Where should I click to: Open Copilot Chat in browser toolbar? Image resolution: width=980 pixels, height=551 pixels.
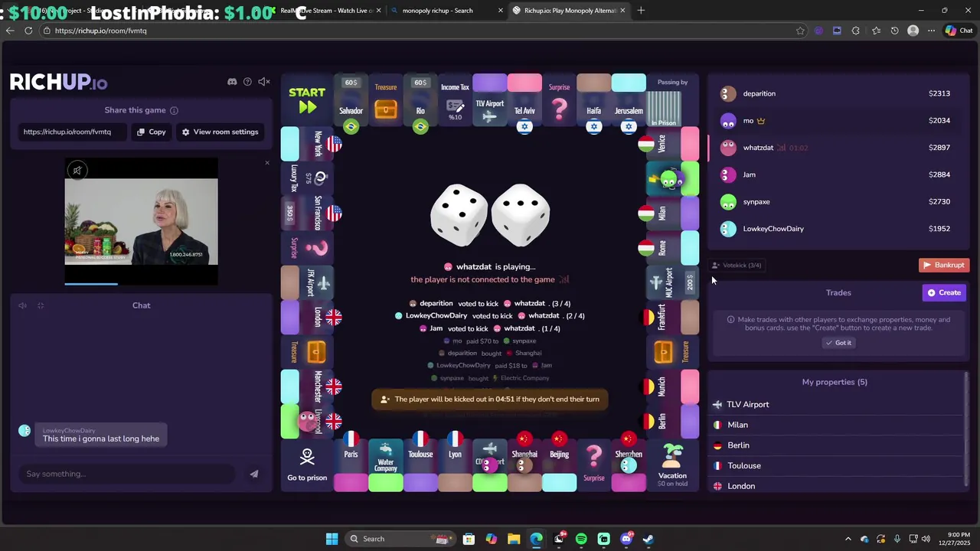959,31
